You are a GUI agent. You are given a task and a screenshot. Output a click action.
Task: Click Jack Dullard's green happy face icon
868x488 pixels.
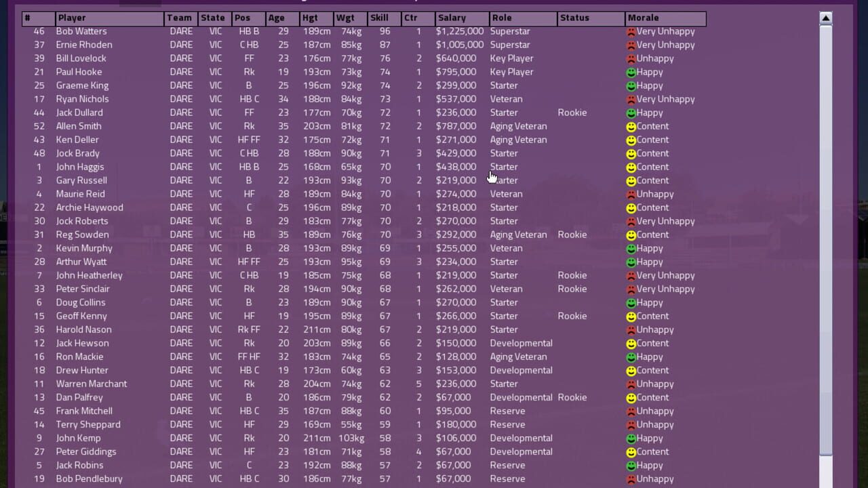631,113
